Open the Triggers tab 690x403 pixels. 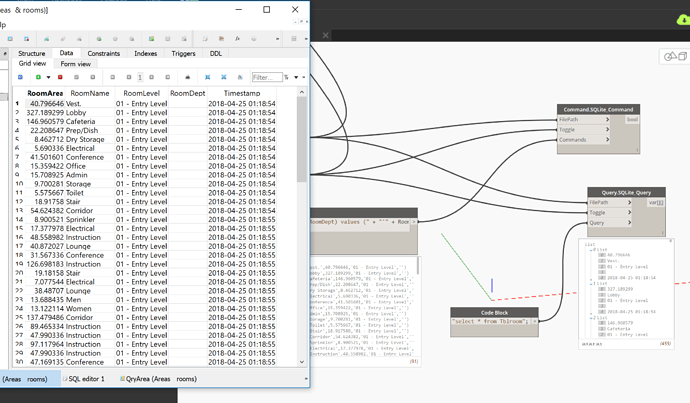184,53
